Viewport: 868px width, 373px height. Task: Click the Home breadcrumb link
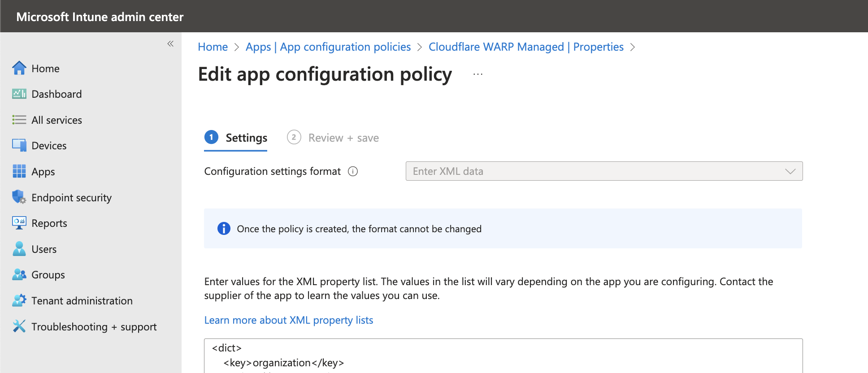pyautogui.click(x=213, y=47)
